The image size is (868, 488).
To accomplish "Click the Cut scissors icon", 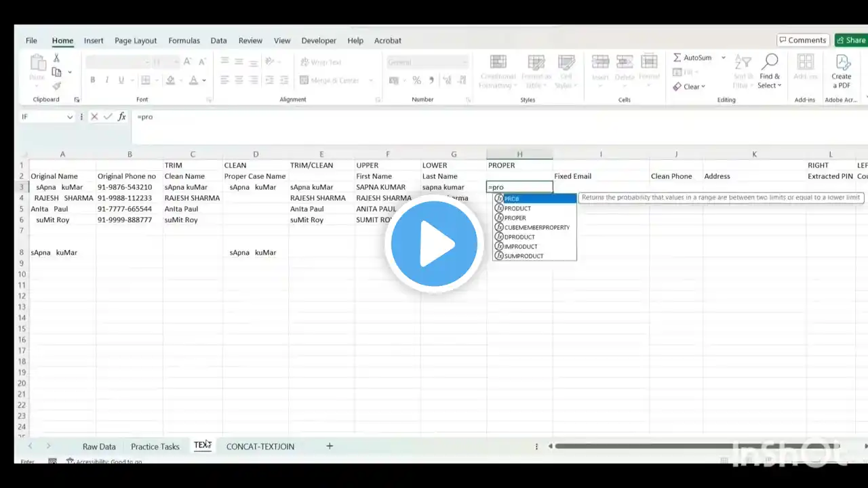I will [x=56, y=58].
